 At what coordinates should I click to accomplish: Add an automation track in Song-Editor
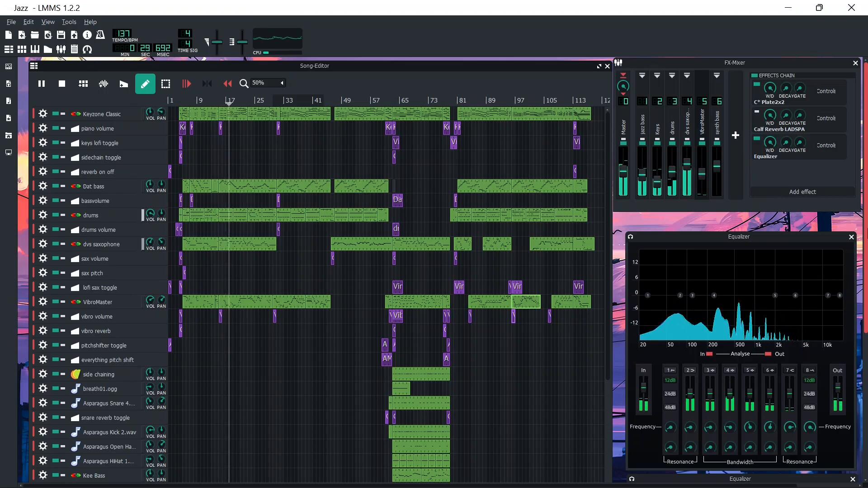point(123,84)
